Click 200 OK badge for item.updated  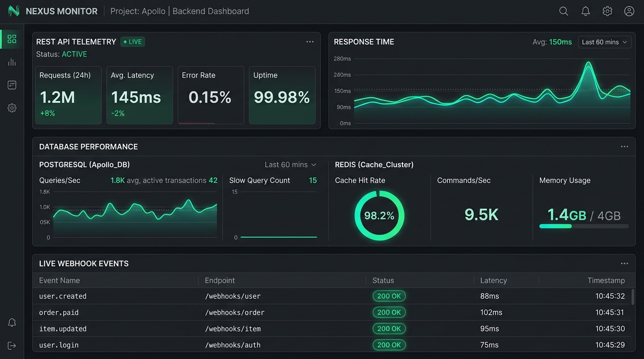(x=389, y=329)
